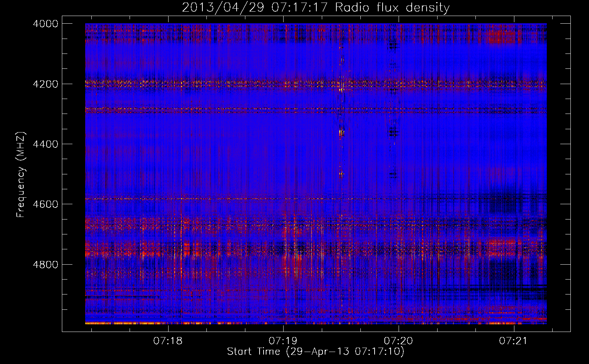This screenshot has width=589, height=364.
Task: Click the 07:20 time tick label
Action: (x=399, y=341)
